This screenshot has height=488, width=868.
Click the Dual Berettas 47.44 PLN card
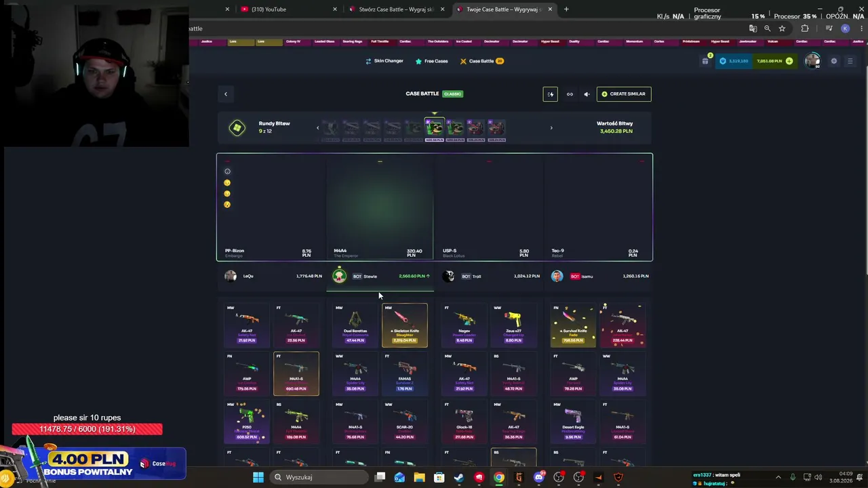pyautogui.click(x=355, y=325)
